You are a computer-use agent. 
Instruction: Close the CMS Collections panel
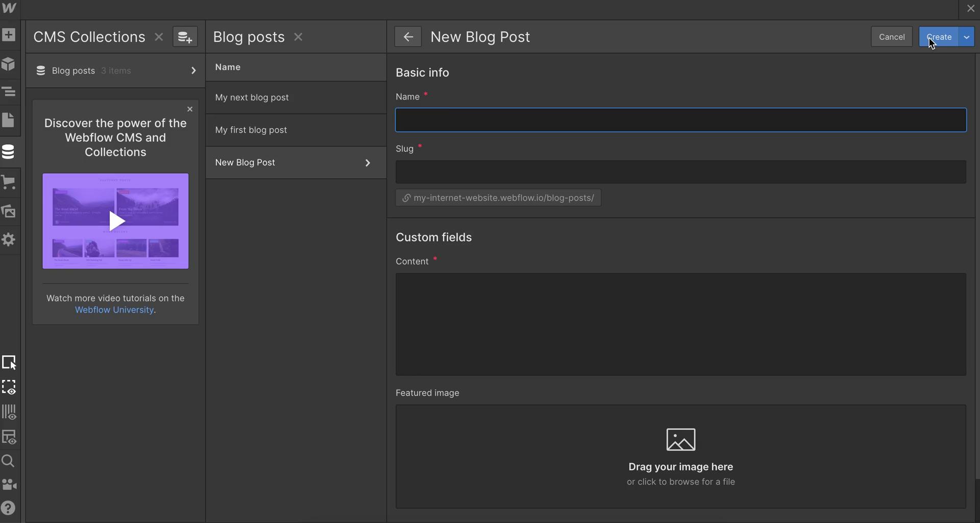click(159, 37)
